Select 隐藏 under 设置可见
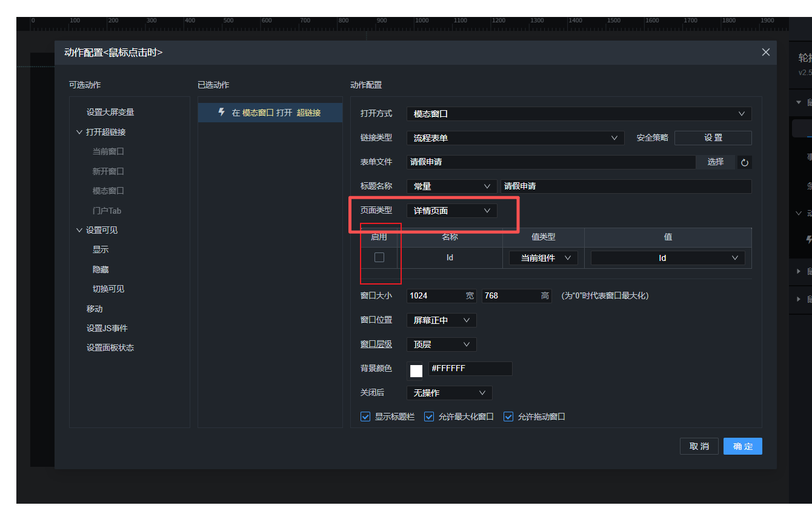The image size is (812, 514). [101, 269]
